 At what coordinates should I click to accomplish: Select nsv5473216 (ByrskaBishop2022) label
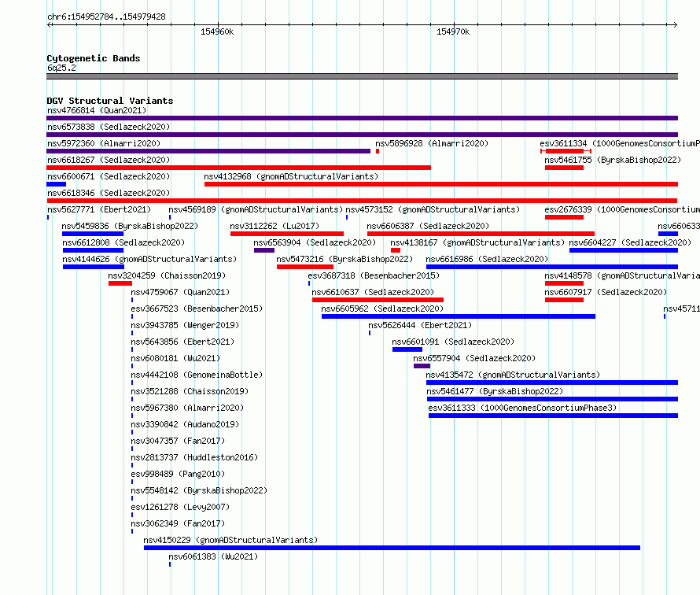344,259
